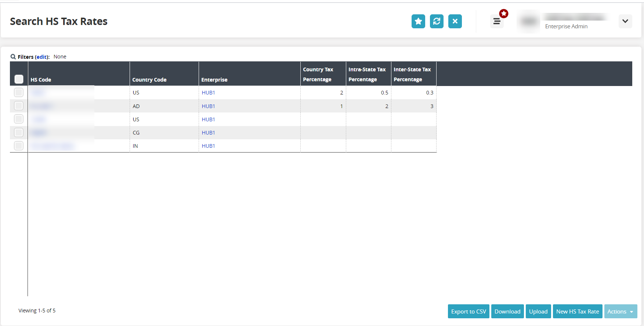Click the Export to CSV button

pos(468,311)
